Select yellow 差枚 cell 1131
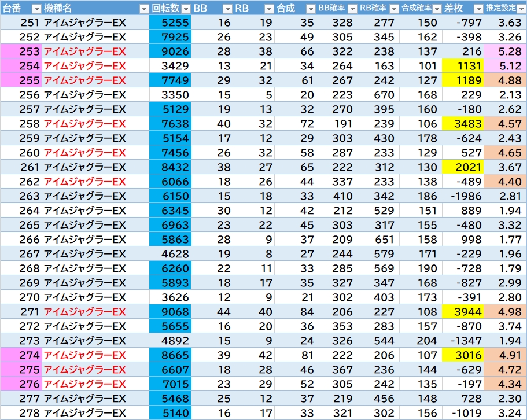 click(x=463, y=66)
